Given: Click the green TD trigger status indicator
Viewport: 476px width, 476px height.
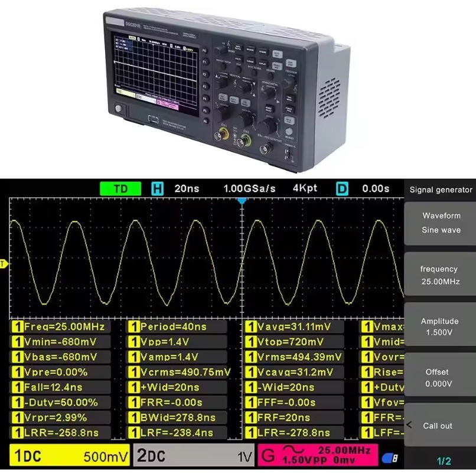Looking at the screenshot, I should click(x=120, y=189).
